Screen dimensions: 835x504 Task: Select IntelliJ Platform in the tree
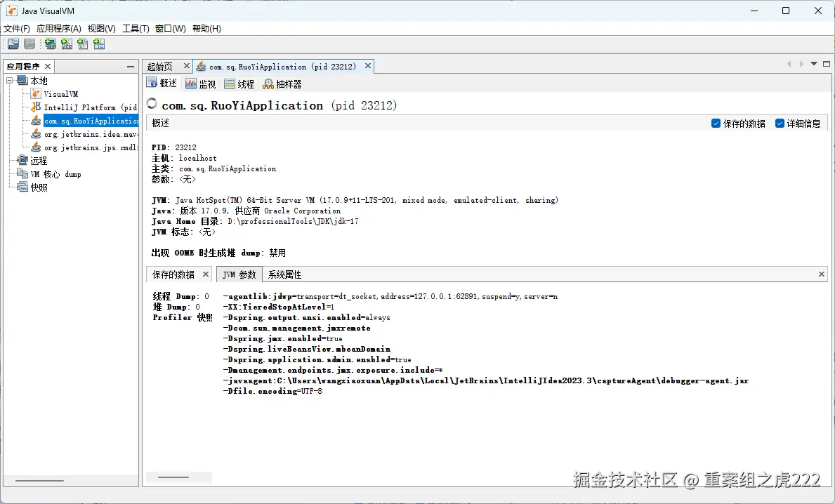coord(91,107)
